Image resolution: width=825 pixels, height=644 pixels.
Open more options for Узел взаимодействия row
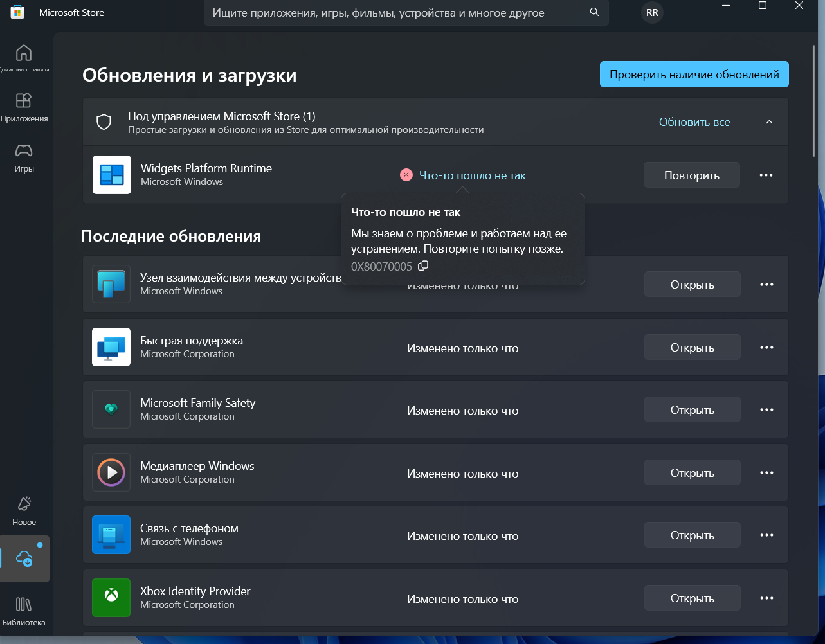766,284
